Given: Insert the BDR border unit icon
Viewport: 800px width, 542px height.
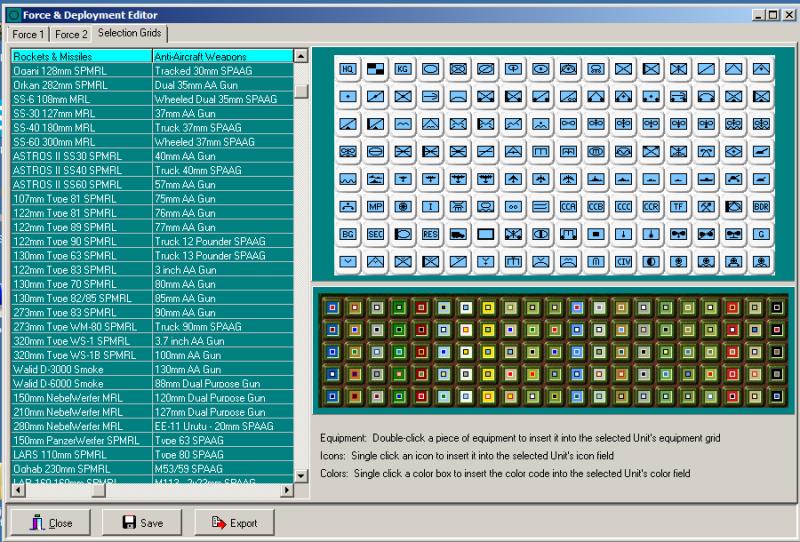Looking at the screenshot, I should [761, 207].
